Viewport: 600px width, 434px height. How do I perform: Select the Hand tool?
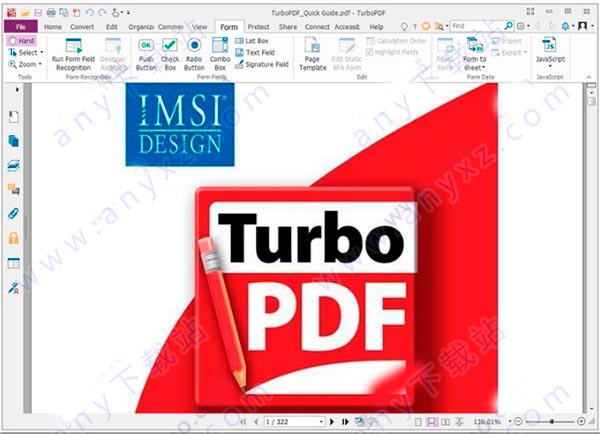coord(21,41)
